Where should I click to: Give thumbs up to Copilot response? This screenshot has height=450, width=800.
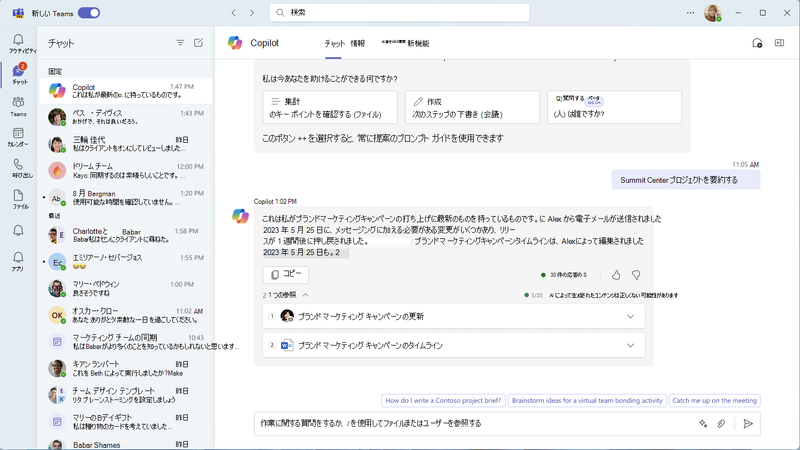coord(616,275)
